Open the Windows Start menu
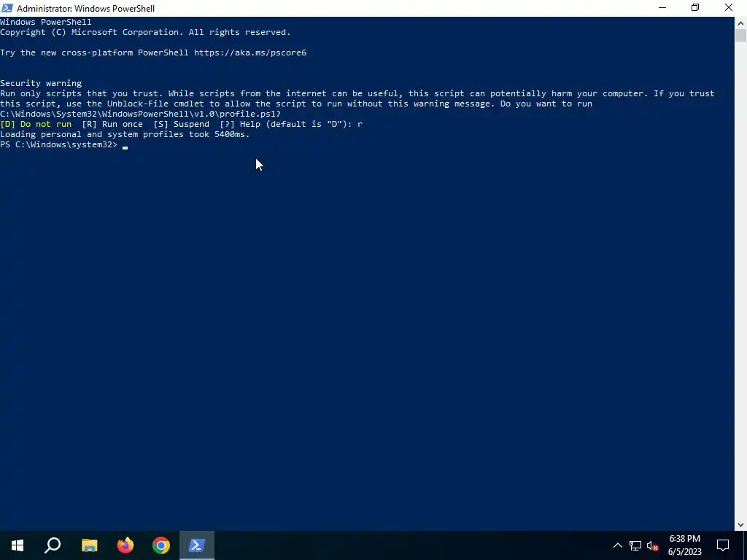747x560 pixels. coord(18,545)
